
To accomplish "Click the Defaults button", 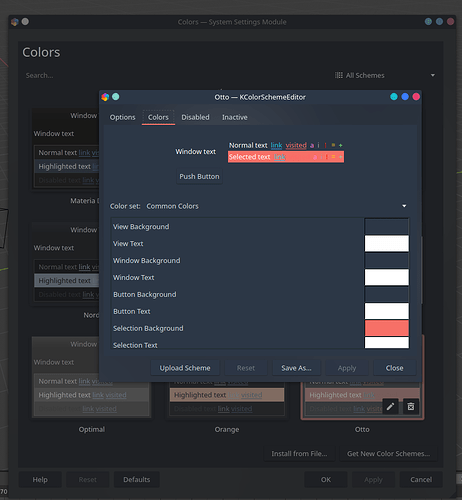I will coord(137,480).
